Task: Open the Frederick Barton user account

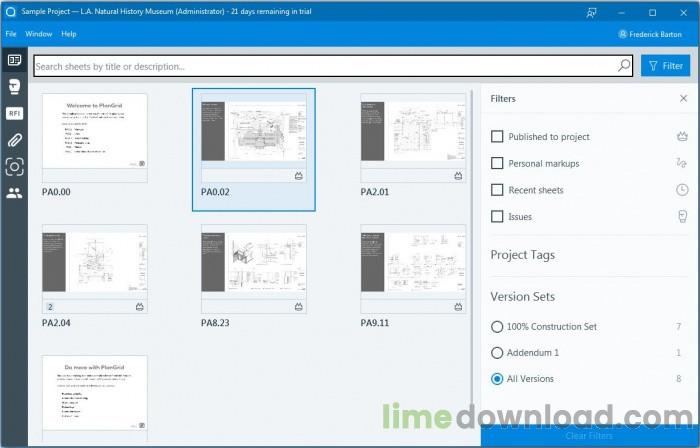Action: pyautogui.click(x=650, y=34)
